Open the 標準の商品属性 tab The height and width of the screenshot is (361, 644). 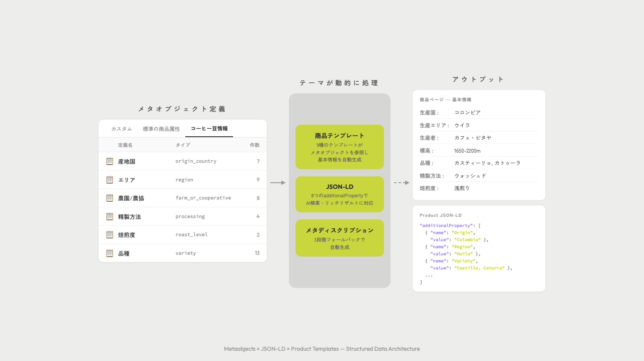point(162,129)
